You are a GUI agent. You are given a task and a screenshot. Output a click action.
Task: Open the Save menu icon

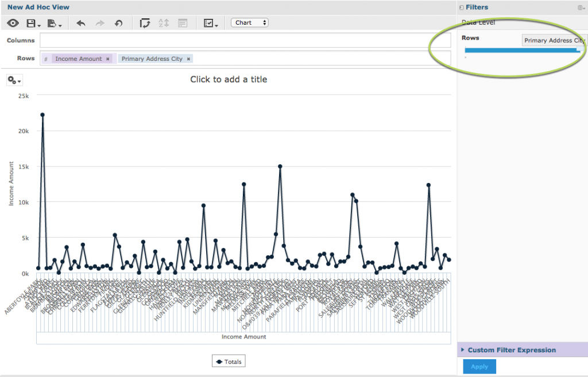click(33, 23)
